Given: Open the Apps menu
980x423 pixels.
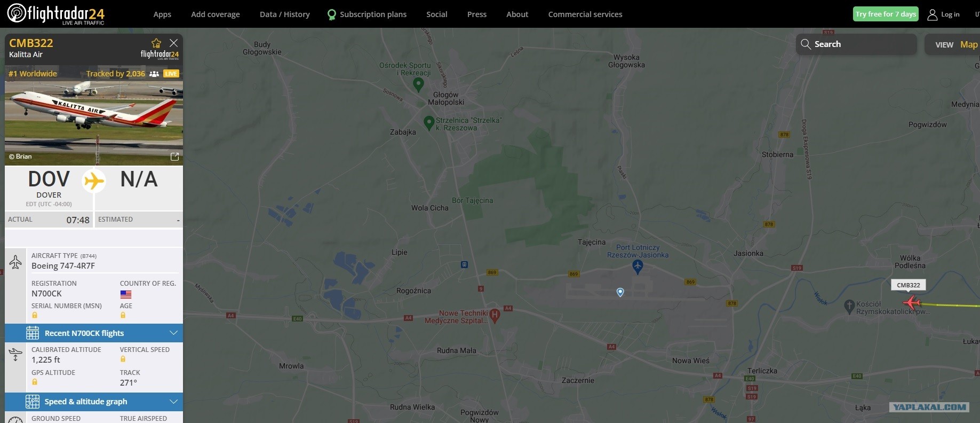Looking at the screenshot, I should pyautogui.click(x=162, y=14).
